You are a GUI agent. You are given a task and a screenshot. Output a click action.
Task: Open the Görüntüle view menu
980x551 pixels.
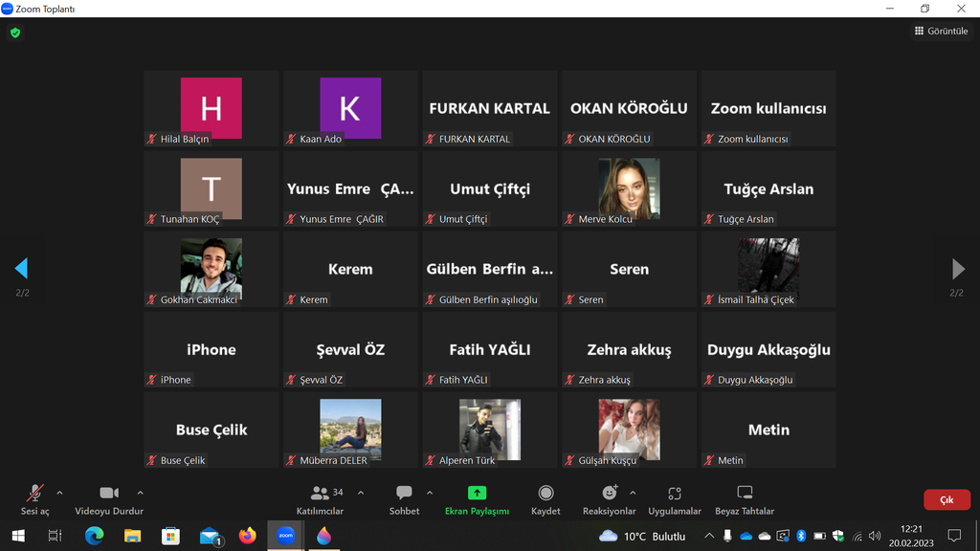click(942, 31)
